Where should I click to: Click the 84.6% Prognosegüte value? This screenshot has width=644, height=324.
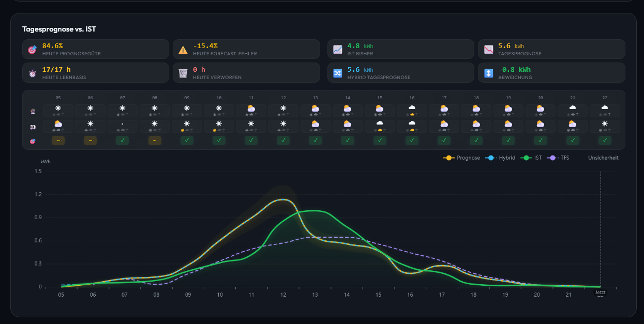[53, 46]
